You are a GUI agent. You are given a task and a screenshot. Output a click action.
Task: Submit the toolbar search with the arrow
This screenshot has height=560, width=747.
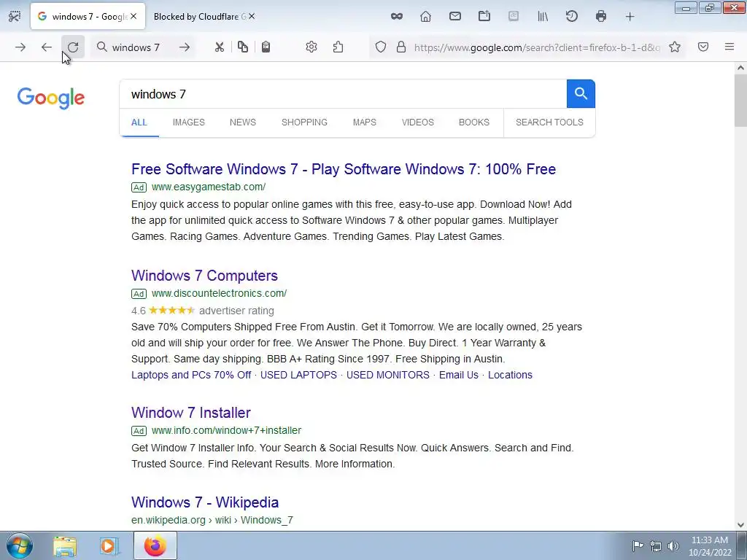coord(185,47)
